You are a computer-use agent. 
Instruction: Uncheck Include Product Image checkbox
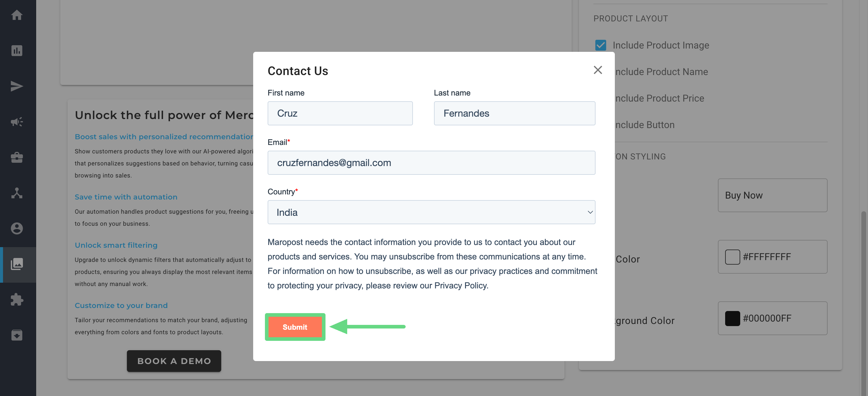pos(600,45)
